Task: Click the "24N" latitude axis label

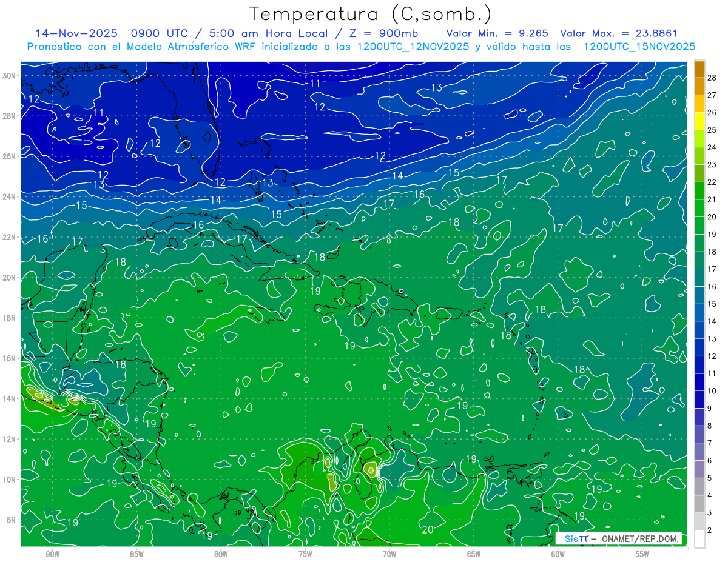Action: [x=8, y=196]
